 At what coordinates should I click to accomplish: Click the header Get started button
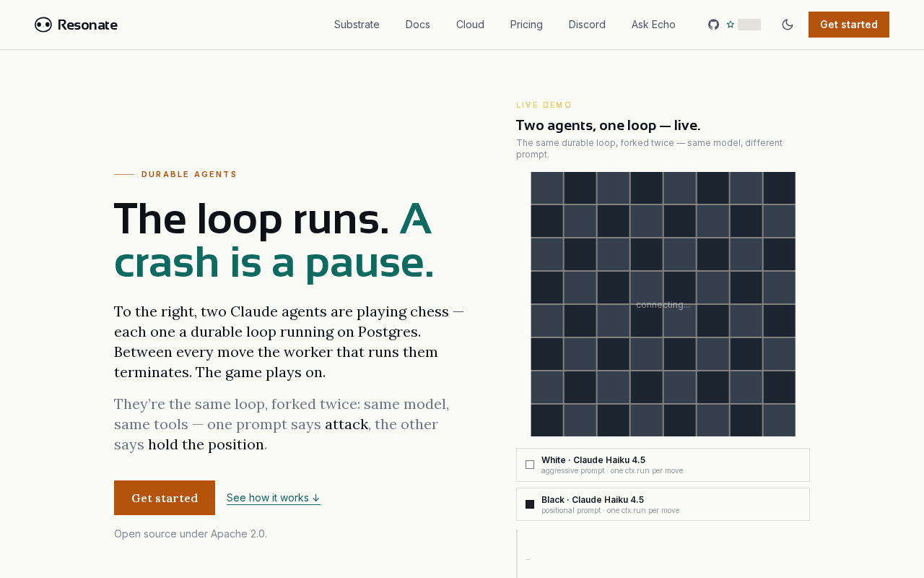(849, 25)
